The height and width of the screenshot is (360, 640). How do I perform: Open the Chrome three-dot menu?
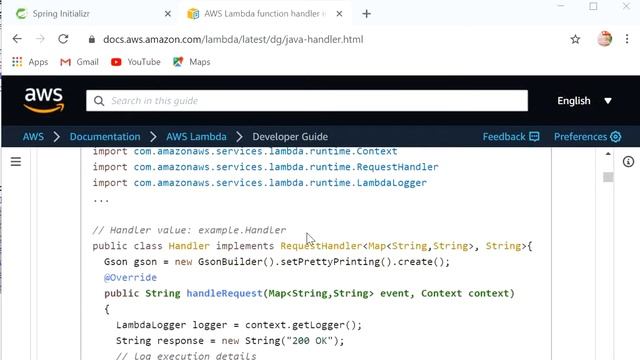[x=627, y=39]
